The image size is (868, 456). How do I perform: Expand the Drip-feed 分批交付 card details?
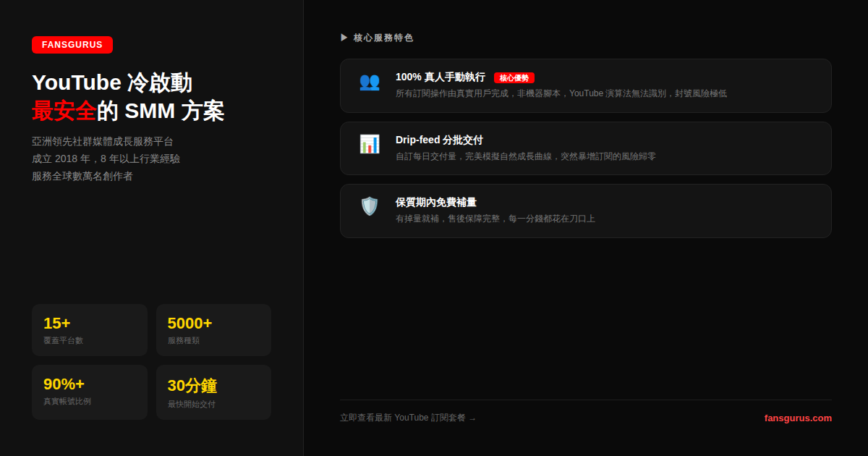coord(584,148)
